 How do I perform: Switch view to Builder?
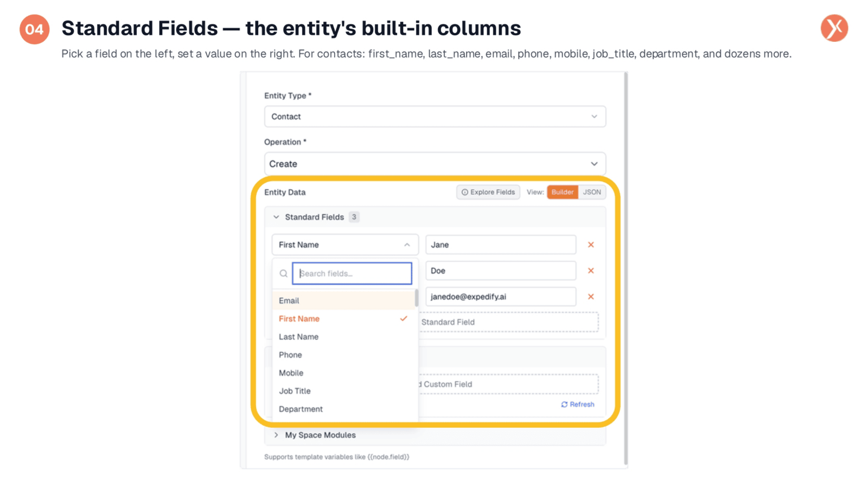click(562, 192)
